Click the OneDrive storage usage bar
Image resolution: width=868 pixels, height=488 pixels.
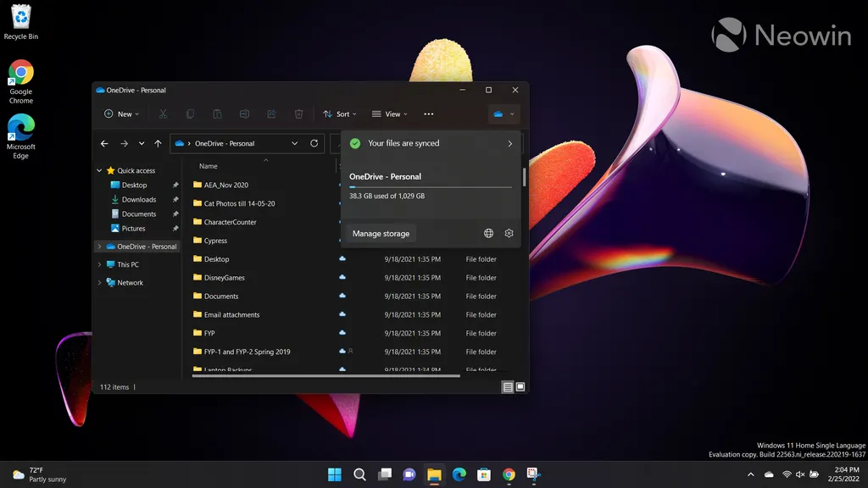coord(430,186)
